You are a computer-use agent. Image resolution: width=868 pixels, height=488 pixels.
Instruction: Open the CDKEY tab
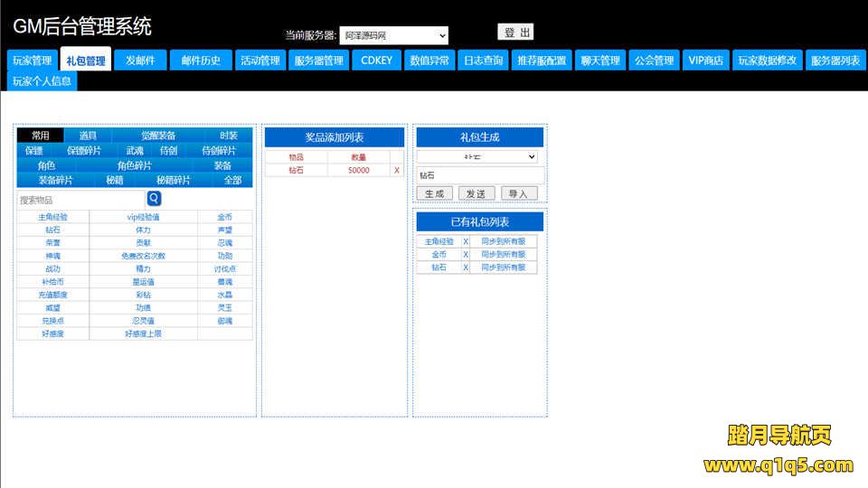tap(376, 61)
